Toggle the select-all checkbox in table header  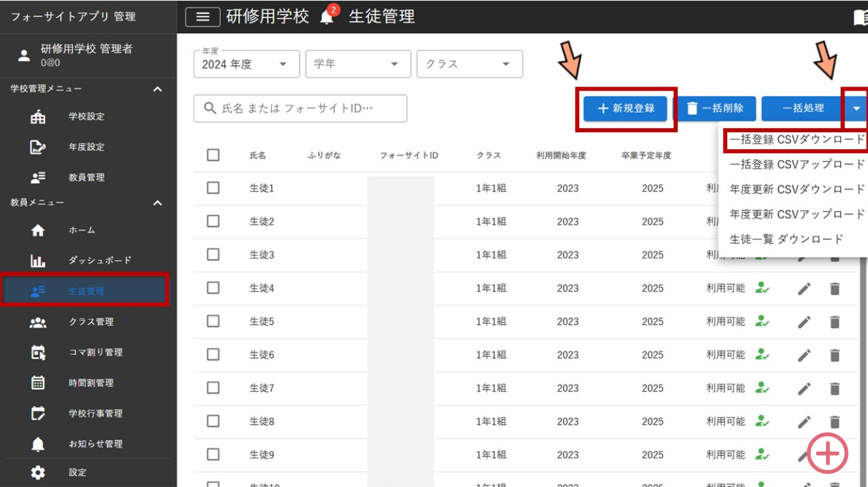(213, 155)
